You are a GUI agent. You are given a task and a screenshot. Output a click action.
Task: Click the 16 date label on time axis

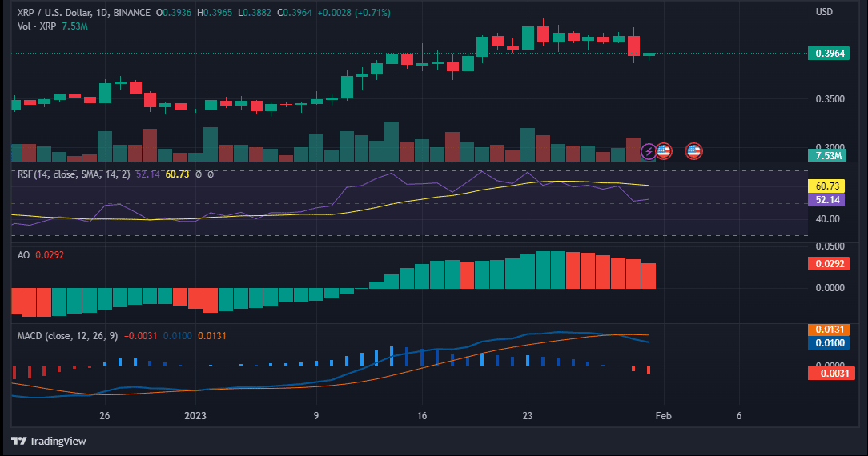click(x=422, y=416)
